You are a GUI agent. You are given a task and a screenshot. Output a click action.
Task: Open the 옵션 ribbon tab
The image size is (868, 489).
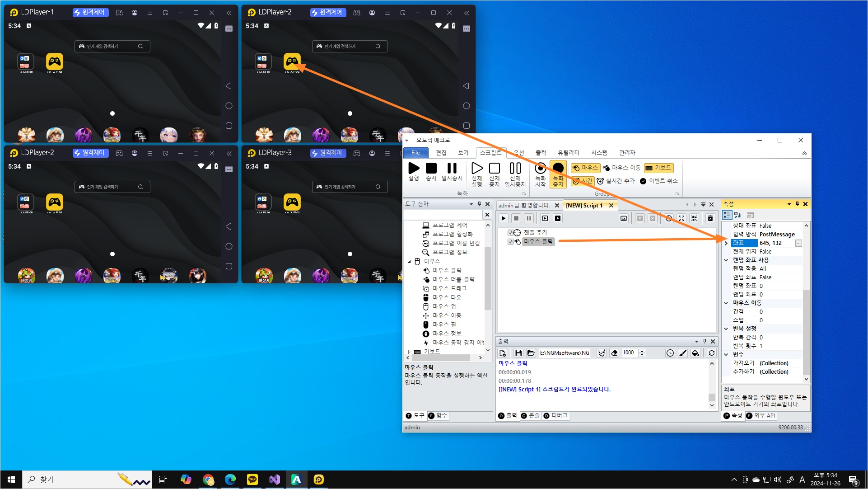[519, 153]
